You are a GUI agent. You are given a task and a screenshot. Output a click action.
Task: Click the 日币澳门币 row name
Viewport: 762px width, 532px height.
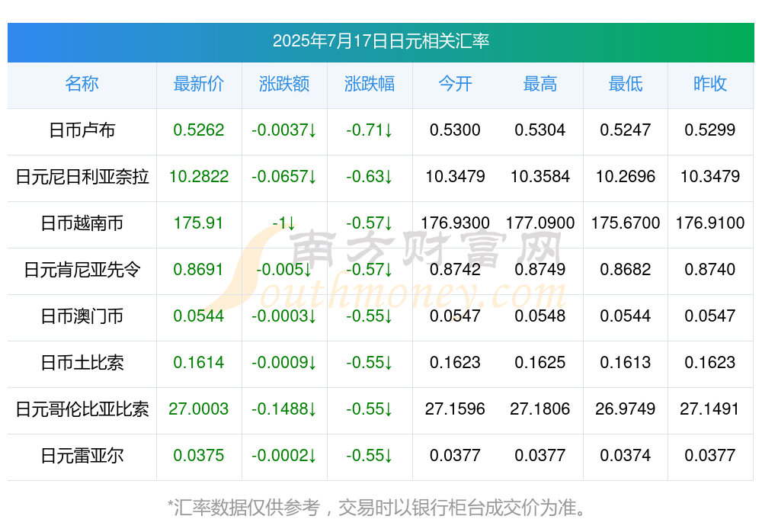[x=82, y=316]
